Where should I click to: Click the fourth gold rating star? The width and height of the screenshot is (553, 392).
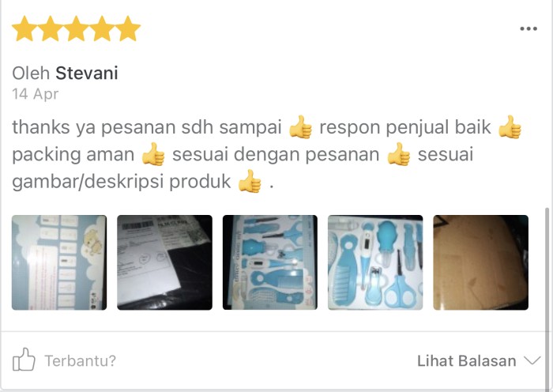[102, 28]
